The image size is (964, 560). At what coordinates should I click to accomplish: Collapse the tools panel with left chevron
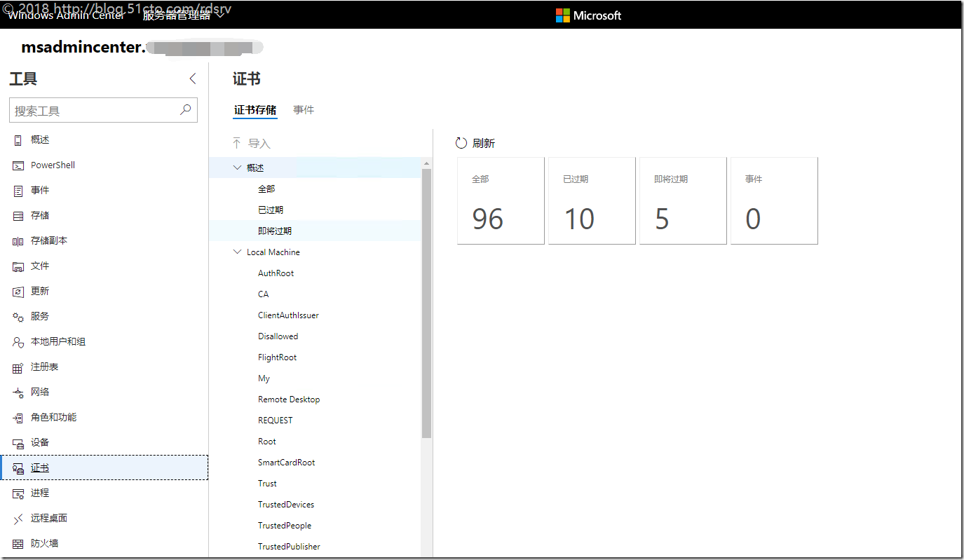pos(193,79)
